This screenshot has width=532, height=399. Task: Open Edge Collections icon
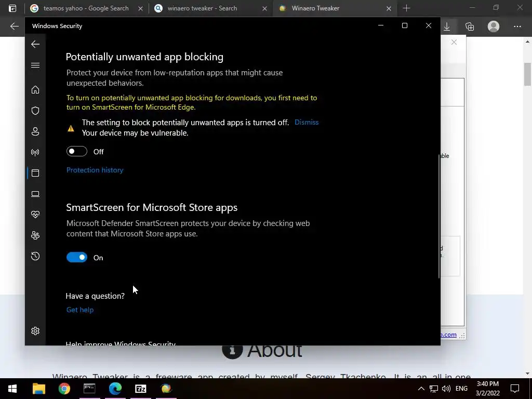(470, 26)
